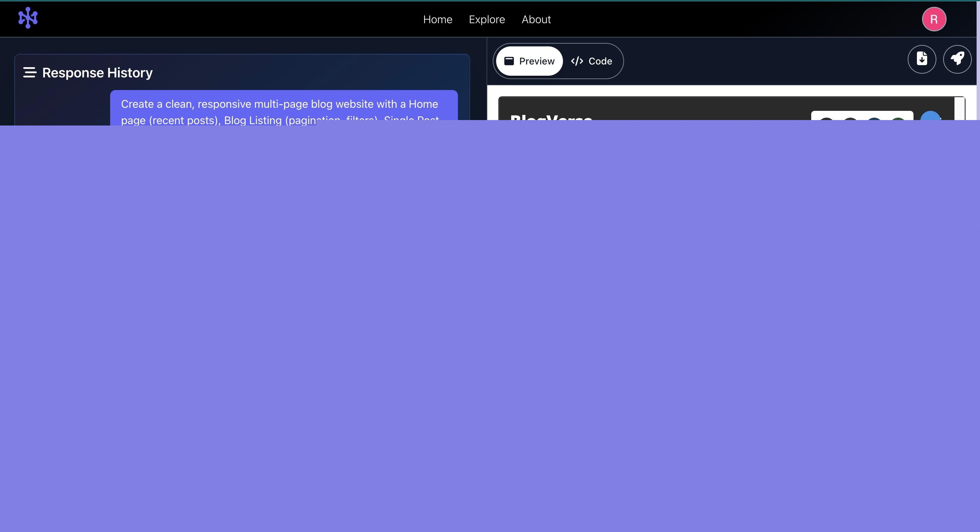980x532 pixels.
Task: Pick the dark blue theme swatch
Action: (874, 118)
